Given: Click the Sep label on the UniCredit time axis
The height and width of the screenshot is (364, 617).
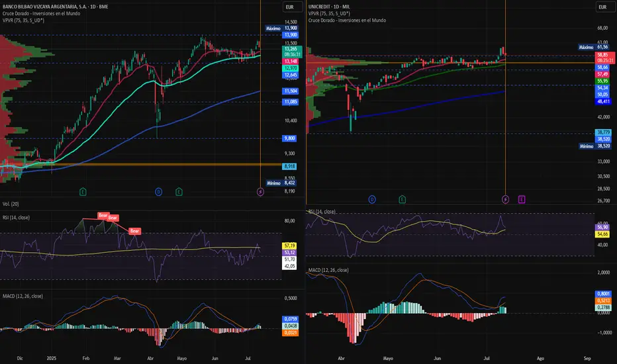Looking at the screenshot, I should pos(587,359).
